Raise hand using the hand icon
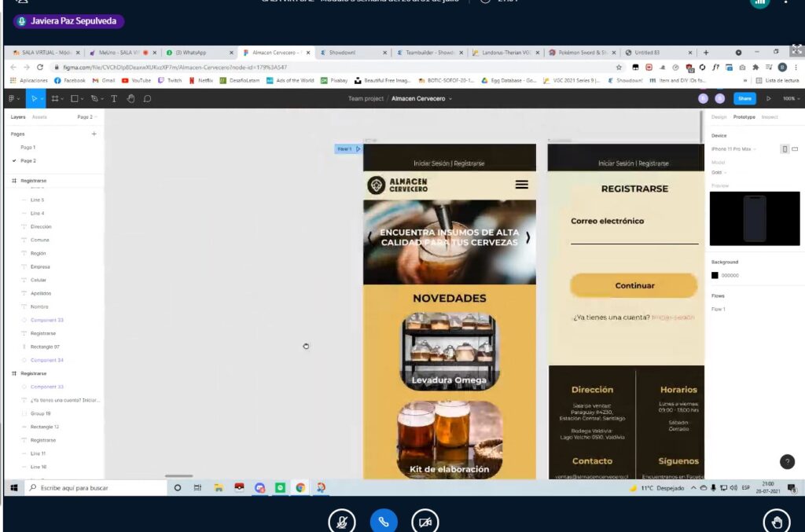 tap(776, 522)
